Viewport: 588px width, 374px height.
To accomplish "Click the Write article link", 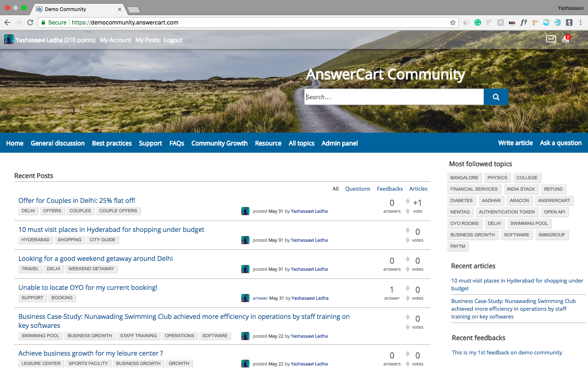I will [515, 143].
